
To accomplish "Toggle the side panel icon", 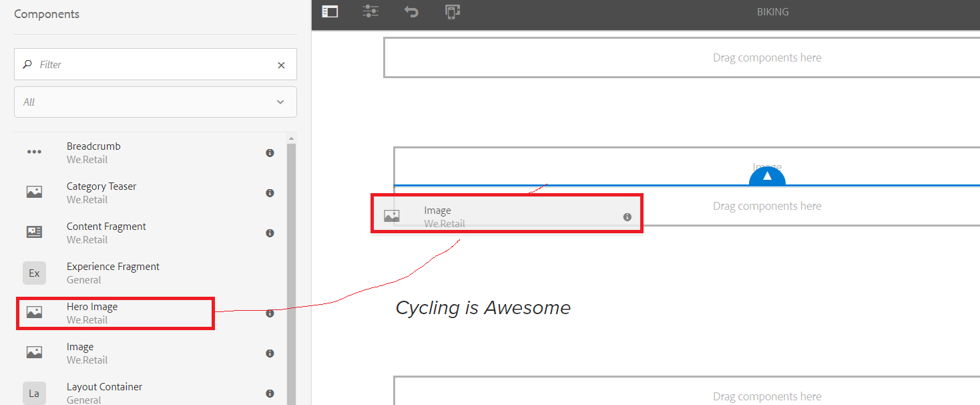I will click(x=330, y=11).
